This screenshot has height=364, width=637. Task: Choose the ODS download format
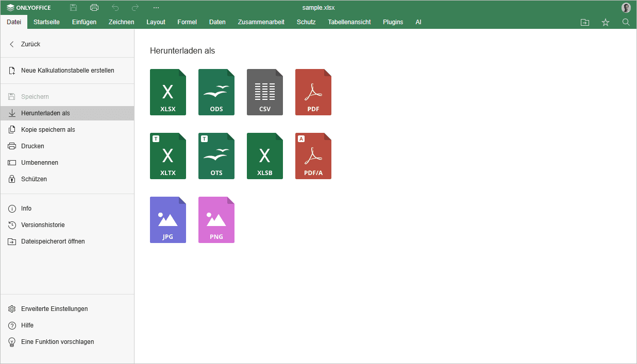tap(216, 92)
